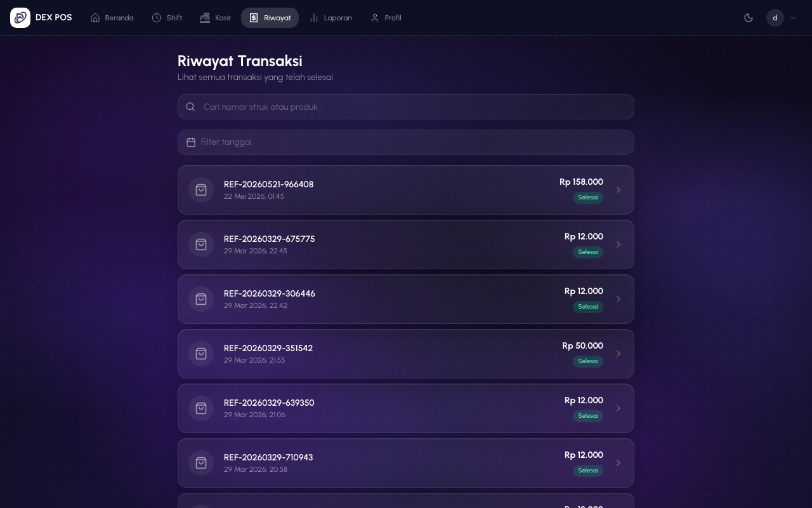Click date "29 Mar 2026, 22.45"

[256, 251]
